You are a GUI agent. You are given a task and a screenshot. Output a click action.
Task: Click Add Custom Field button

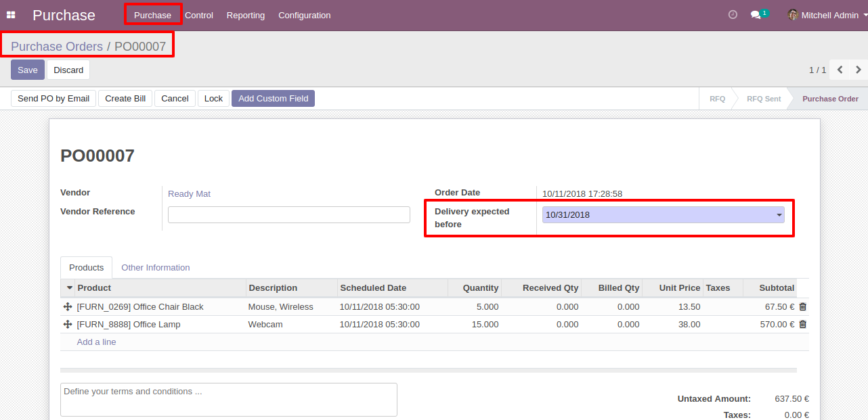[274, 99]
